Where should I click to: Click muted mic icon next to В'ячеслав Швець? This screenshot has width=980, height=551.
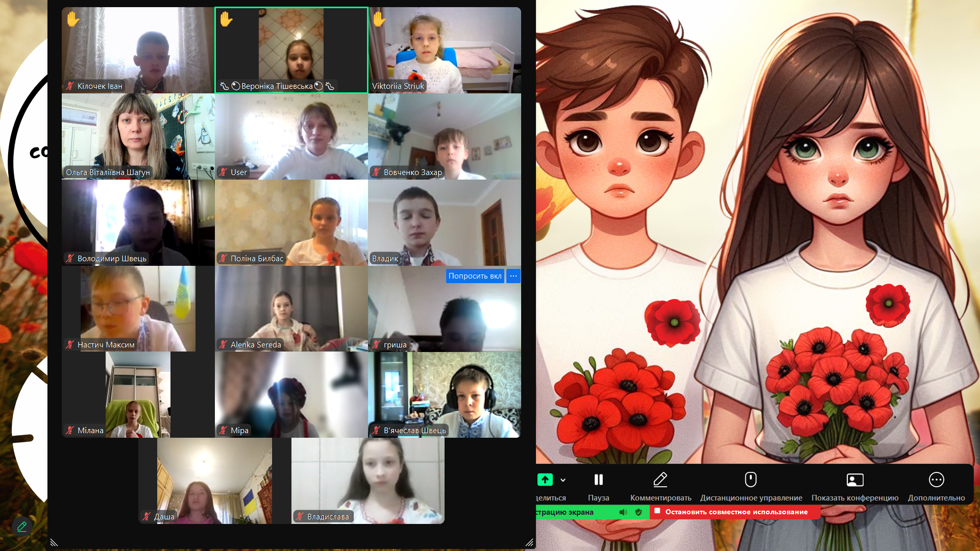click(x=376, y=431)
